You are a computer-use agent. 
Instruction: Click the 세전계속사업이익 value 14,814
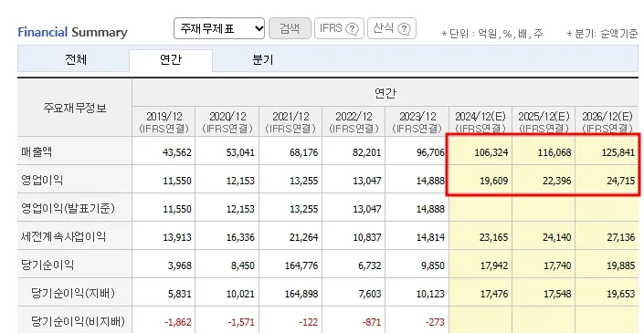tap(430, 237)
